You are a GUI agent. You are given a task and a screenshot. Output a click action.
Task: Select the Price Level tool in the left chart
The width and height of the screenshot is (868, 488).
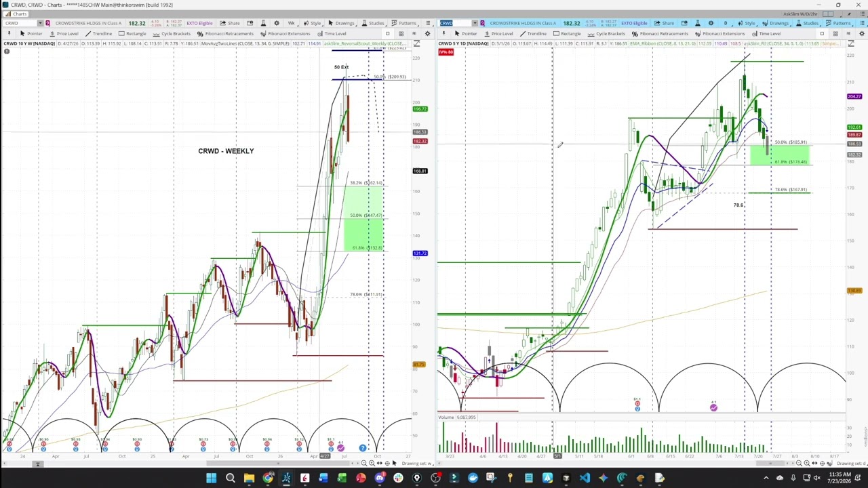tap(64, 34)
